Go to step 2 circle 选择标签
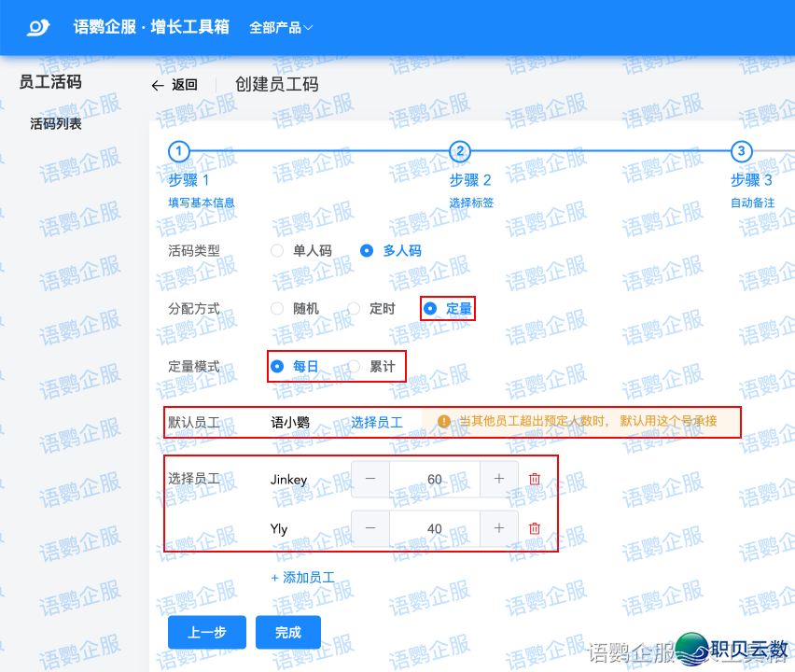The image size is (795, 672). pyautogui.click(x=460, y=151)
